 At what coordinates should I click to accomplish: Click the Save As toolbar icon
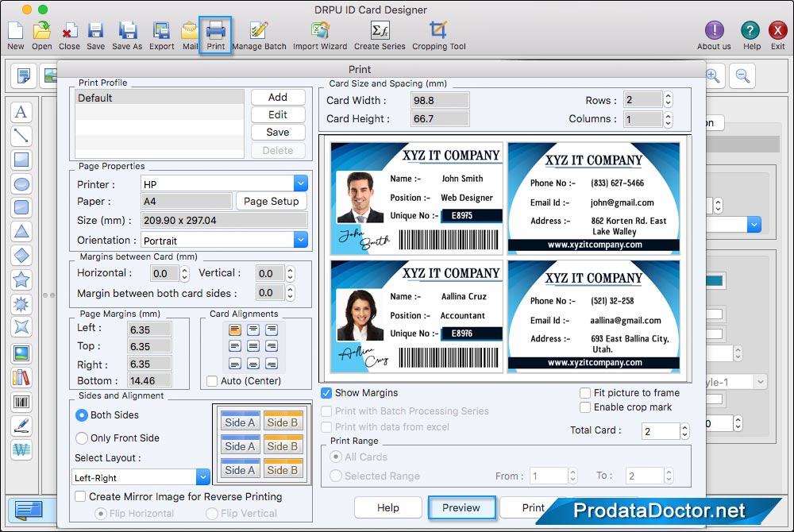pyautogui.click(x=127, y=36)
